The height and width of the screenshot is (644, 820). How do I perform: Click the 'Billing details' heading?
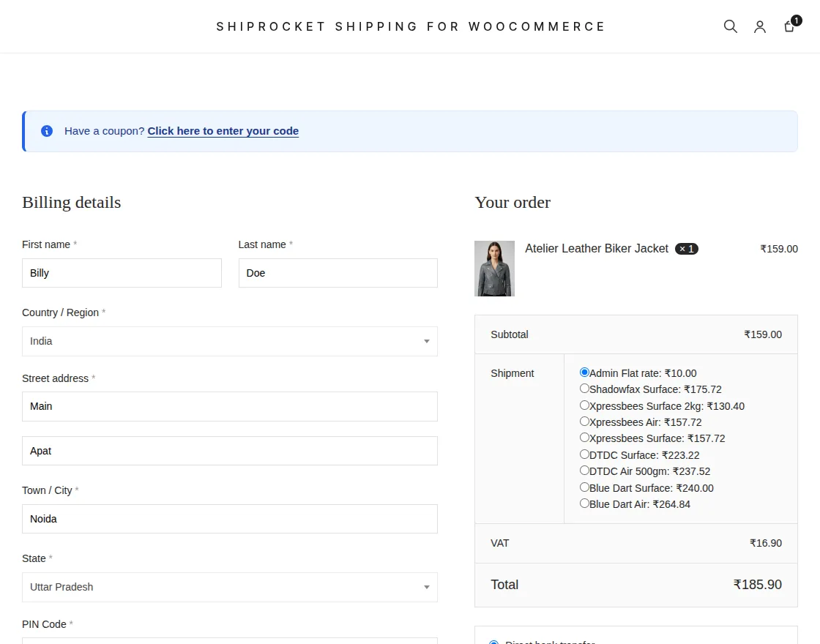click(72, 202)
